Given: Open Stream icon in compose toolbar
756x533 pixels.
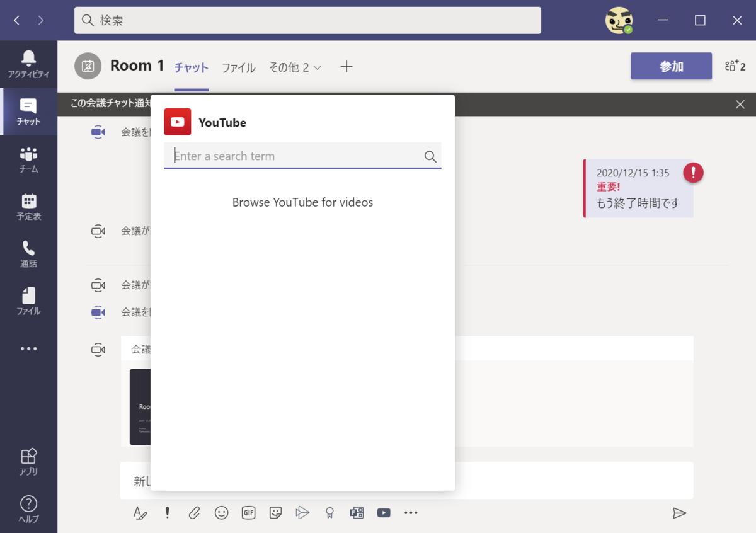Looking at the screenshot, I should click(x=302, y=513).
